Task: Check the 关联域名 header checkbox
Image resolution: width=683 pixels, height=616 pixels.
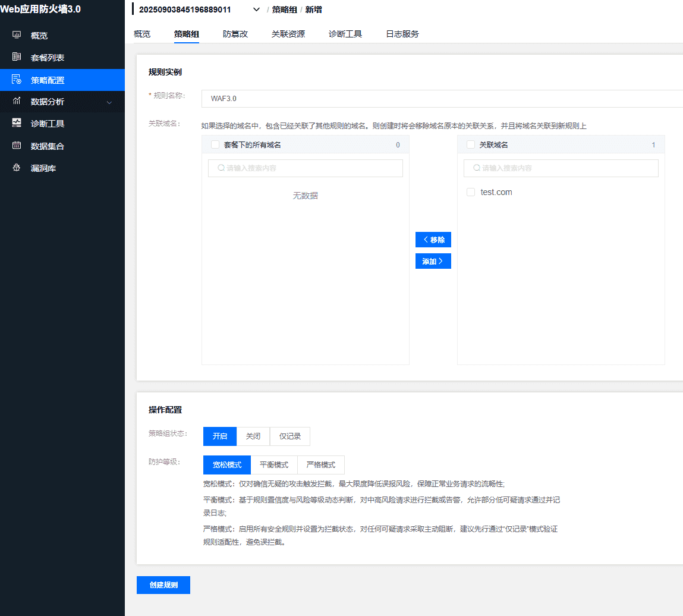Action: pos(471,144)
